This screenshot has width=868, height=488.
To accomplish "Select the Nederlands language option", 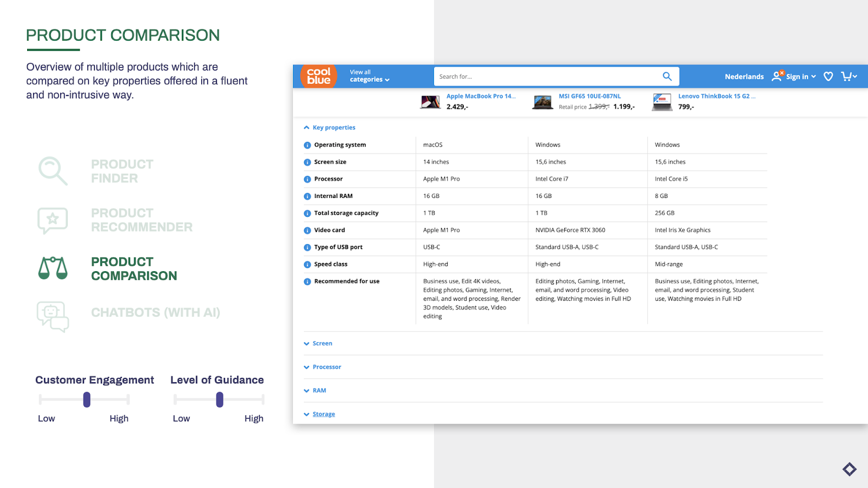I will click(744, 76).
